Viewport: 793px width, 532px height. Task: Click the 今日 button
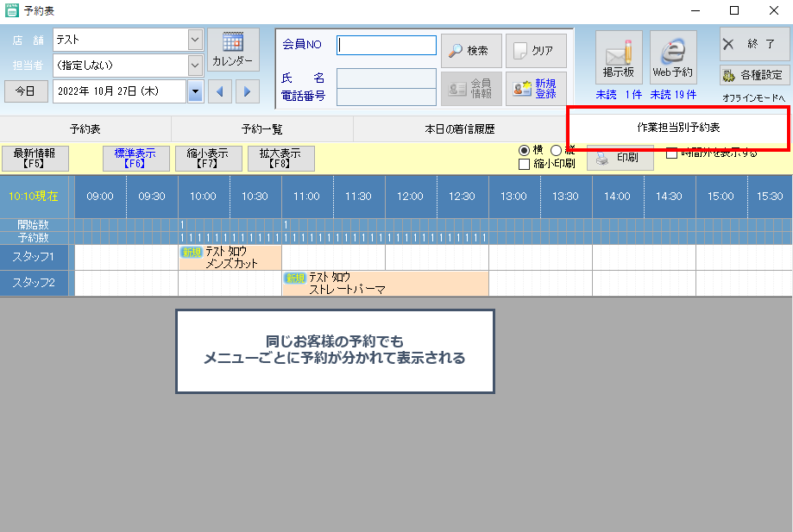[x=26, y=91]
